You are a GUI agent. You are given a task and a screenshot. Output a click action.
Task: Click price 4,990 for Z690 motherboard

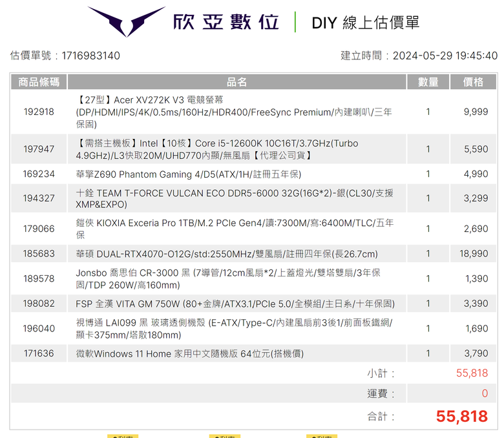point(476,174)
